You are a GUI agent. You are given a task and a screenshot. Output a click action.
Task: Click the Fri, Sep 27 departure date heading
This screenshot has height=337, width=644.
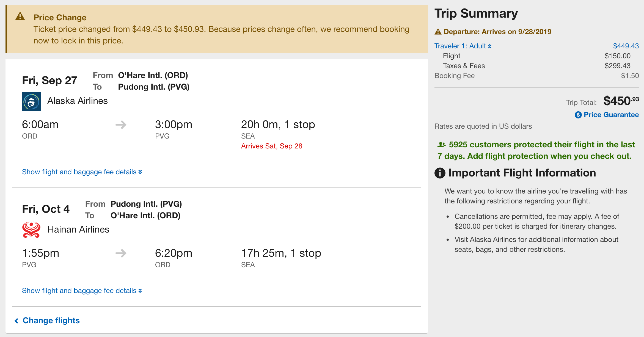pos(49,80)
